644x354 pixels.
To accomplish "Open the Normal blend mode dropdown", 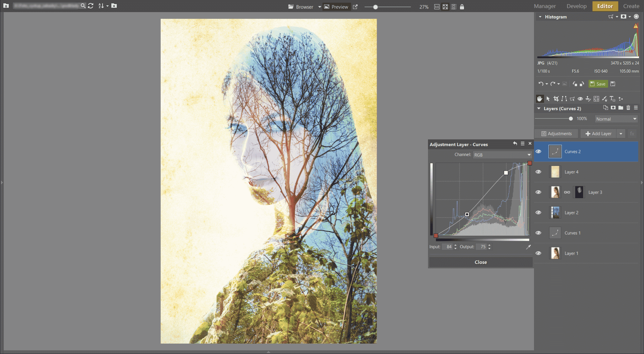I will coord(616,119).
